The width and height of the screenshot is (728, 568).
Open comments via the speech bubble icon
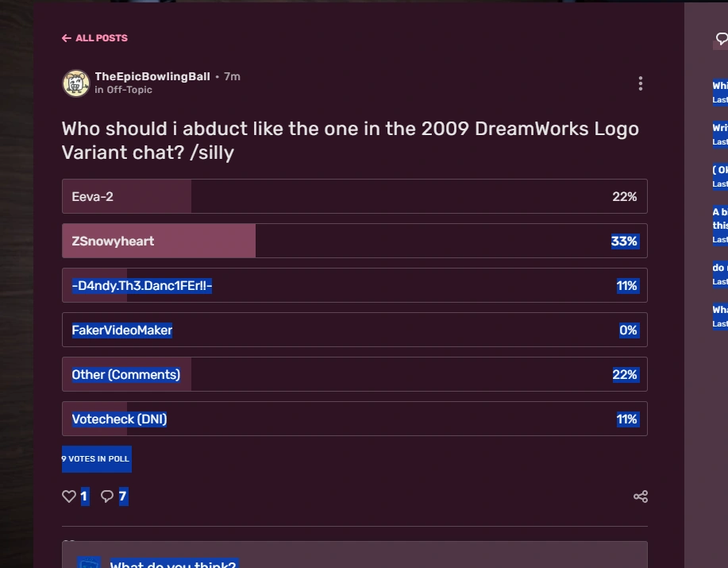[x=106, y=496]
